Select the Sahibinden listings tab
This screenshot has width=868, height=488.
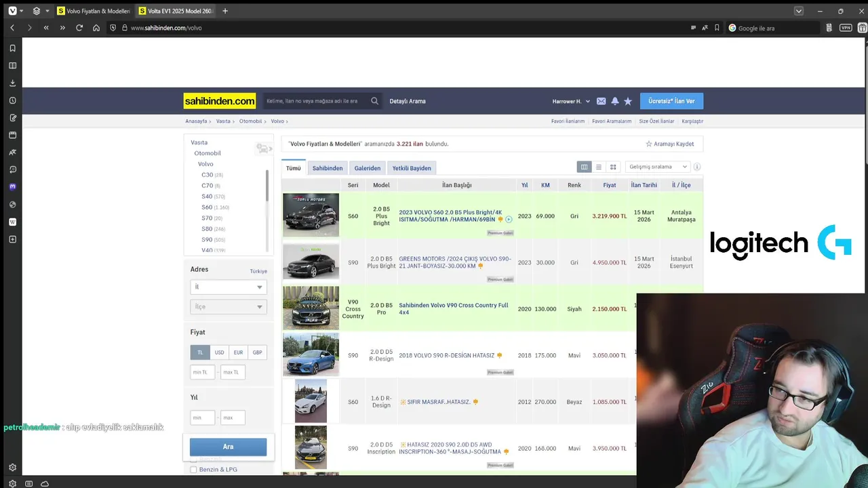pos(328,168)
